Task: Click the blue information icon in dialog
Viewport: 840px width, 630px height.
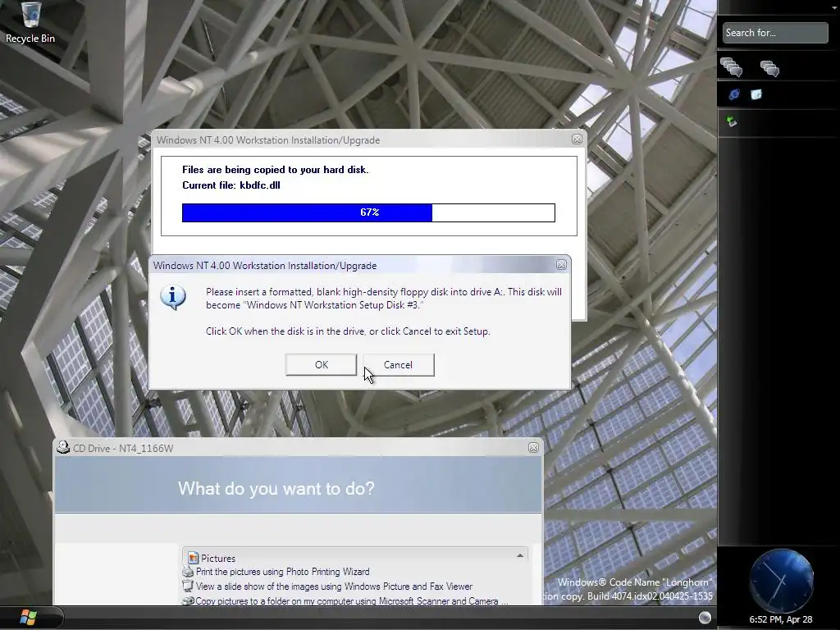Action: pyautogui.click(x=173, y=297)
